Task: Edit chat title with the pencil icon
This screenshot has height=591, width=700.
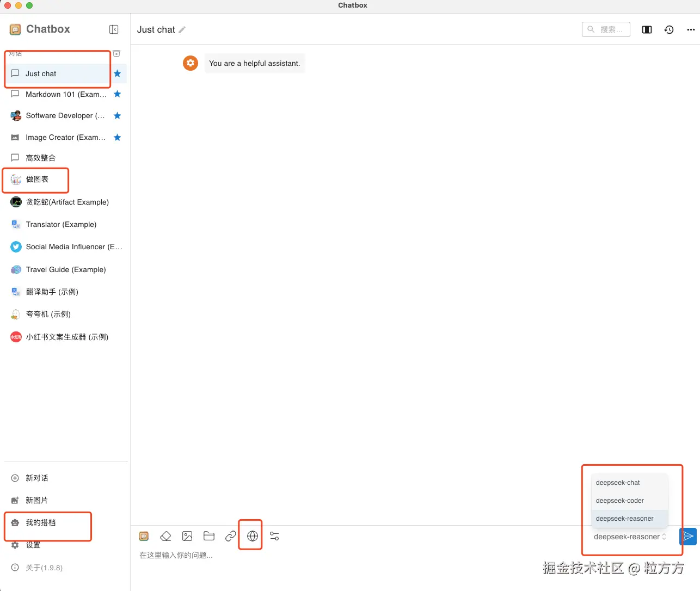Action: click(182, 30)
